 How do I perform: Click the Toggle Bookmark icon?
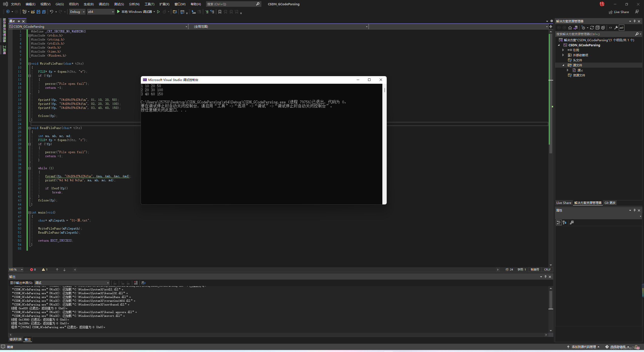point(220,12)
